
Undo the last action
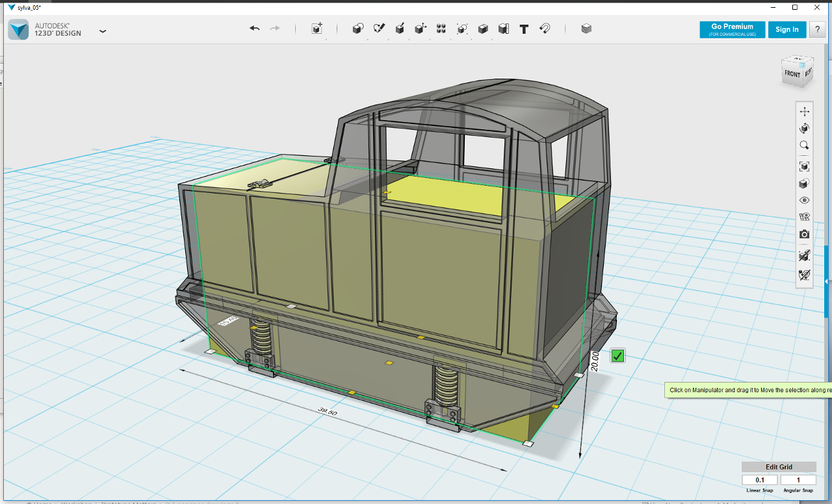[x=255, y=29]
